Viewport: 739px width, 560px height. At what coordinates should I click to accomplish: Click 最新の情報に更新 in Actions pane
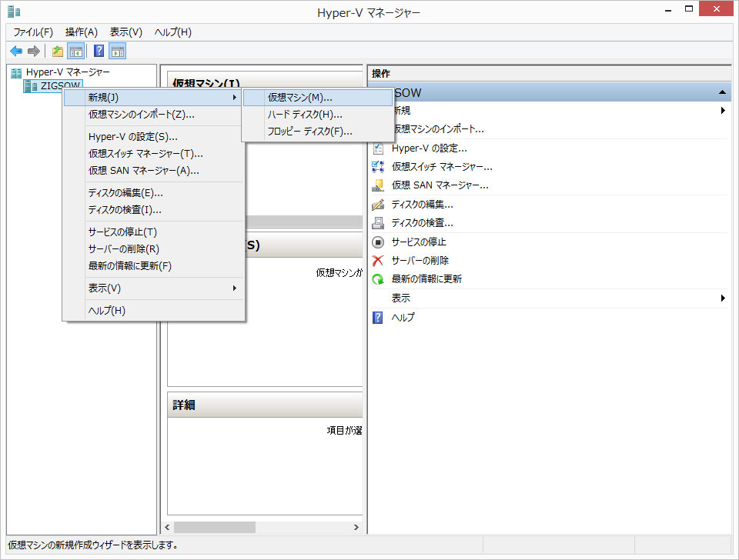(x=426, y=279)
